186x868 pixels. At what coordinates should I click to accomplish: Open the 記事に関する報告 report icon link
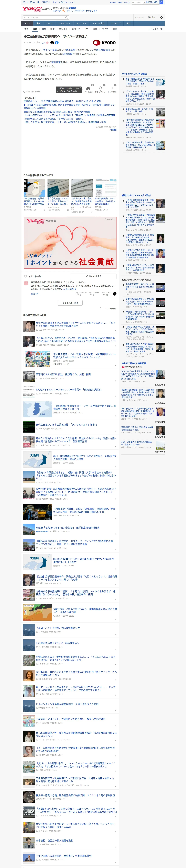(31, 92)
